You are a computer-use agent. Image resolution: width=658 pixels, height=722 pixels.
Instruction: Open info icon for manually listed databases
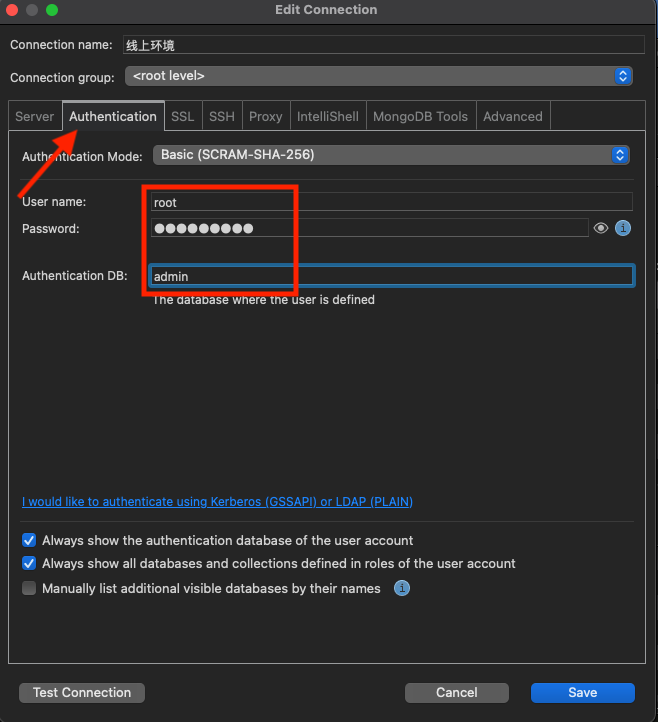click(402, 588)
